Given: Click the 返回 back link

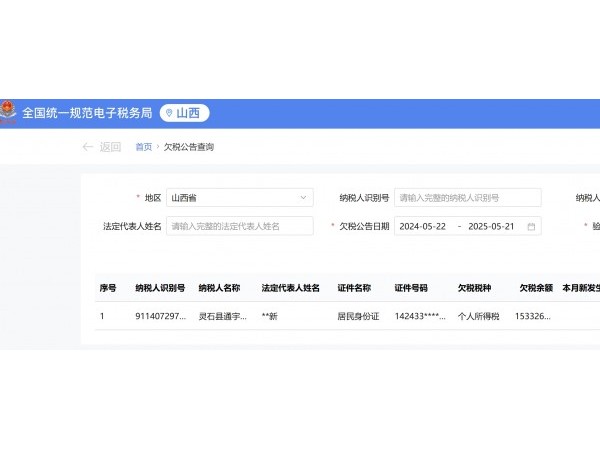Looking at the screenshot, I should click(110, 147).
